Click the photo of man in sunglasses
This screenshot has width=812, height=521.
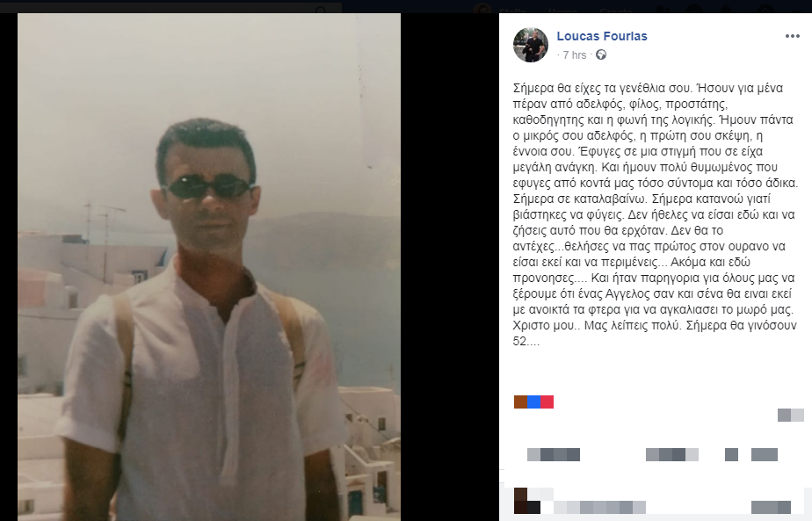point(209,267)
